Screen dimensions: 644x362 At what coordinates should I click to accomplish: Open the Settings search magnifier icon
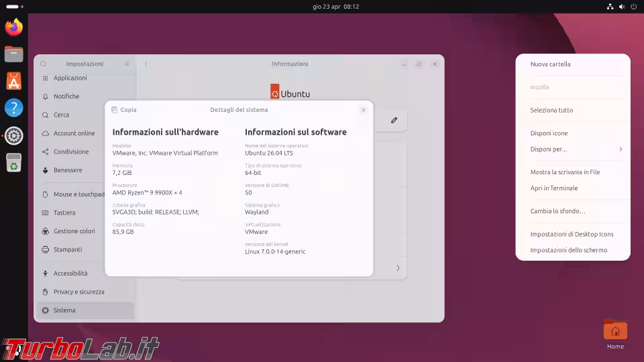(x=44, y=64)
